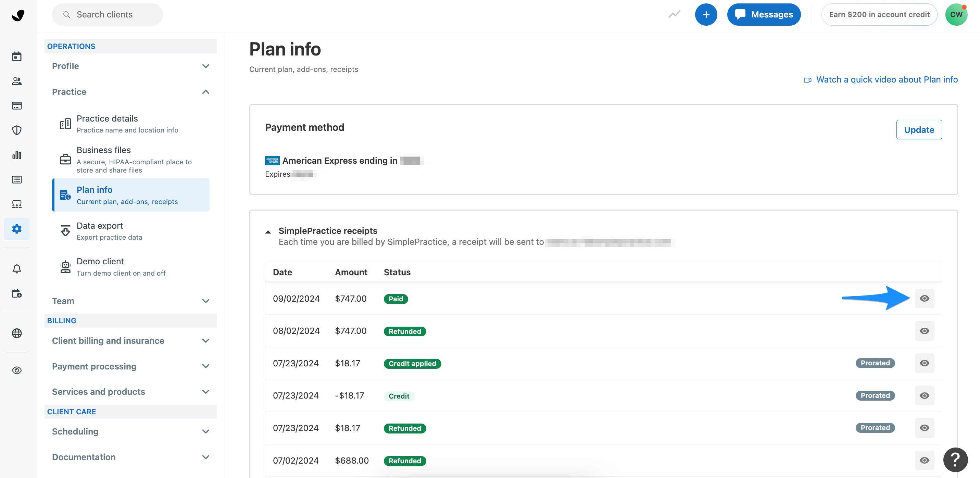This screenshot has height=478, width=980.
Task: Click the trend line chart icon in header
Action: (674, 14)
